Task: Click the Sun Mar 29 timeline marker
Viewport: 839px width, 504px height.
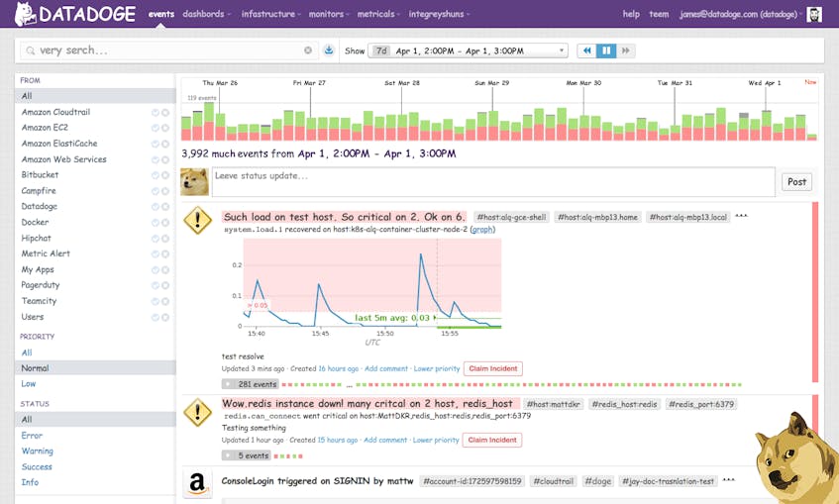Action: click(x=491, y=83)
